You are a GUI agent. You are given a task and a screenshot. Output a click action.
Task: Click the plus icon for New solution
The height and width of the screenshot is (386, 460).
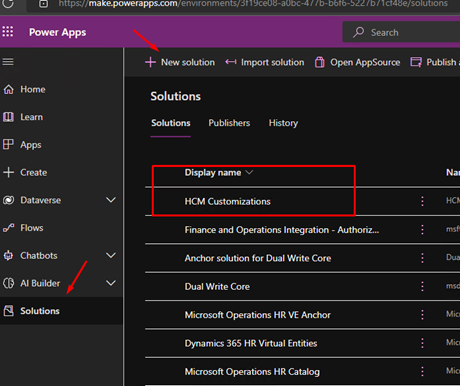coord(150,62)
